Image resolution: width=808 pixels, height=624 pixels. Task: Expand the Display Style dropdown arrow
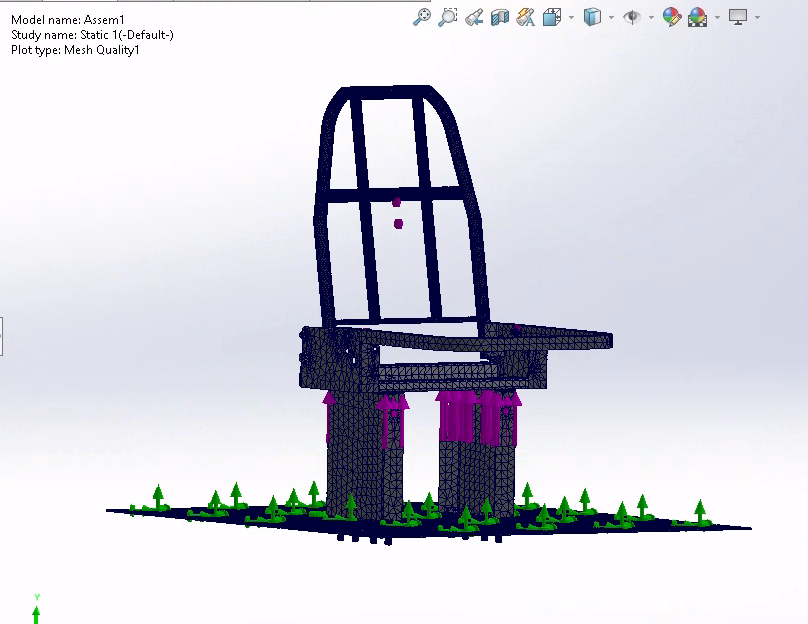pos(611,17)
